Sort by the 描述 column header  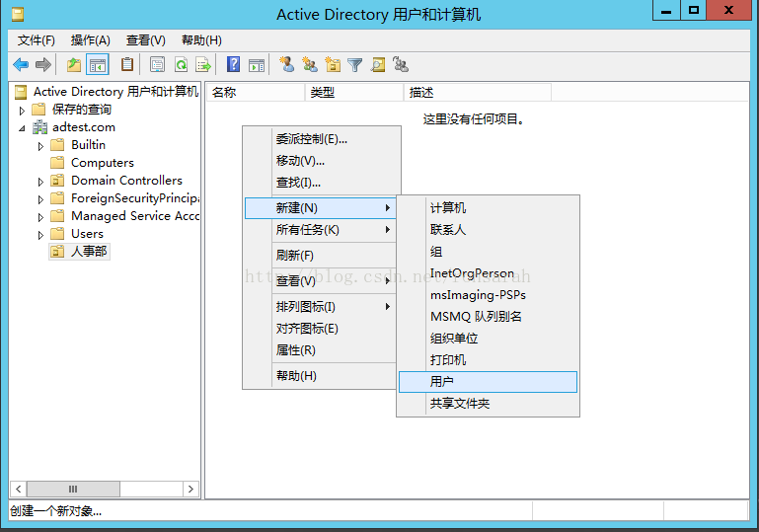coord(478,92)
